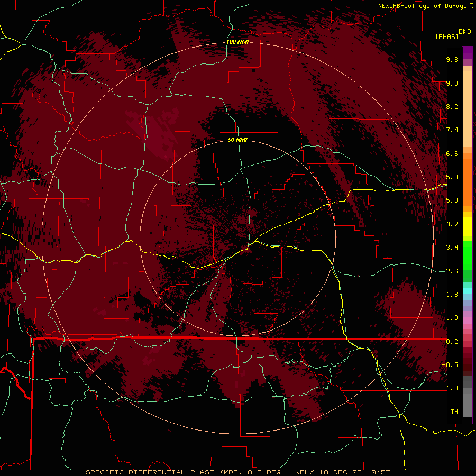This screenshot has width=476, height=476.
Task: Click the [PHAS] units label
Action: pyautogui.click(x=447, y=36)
